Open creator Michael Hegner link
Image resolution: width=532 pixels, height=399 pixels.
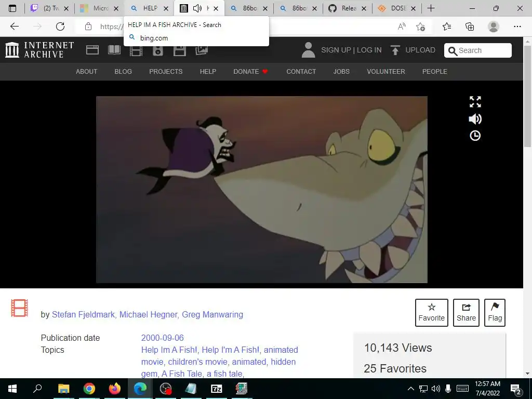(x=148, y=314)
